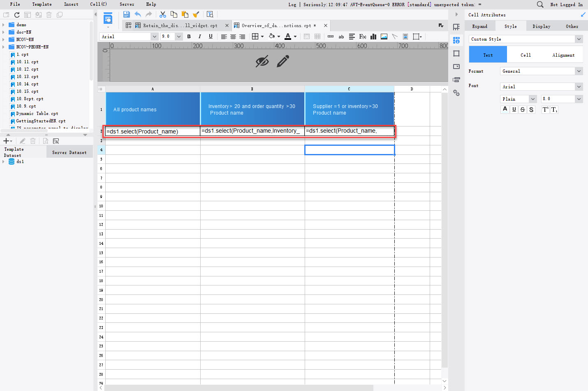Switch to the Display tab in Cell Attributes
Viewport: 588px width, 391px height.
(x=541, y=26)
